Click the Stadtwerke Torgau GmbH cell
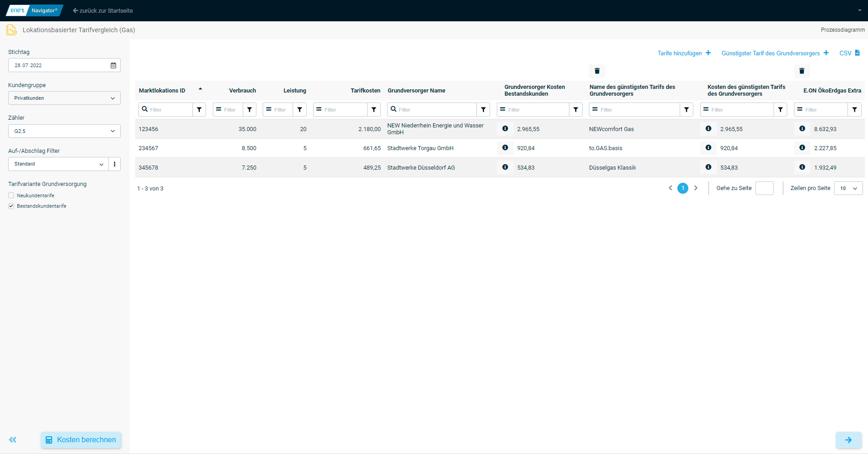Screen dimensions: 868x454 [420, 148]
